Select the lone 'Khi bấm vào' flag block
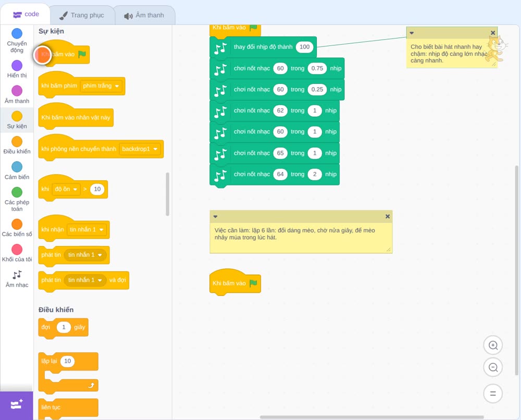 pos(235,283)
